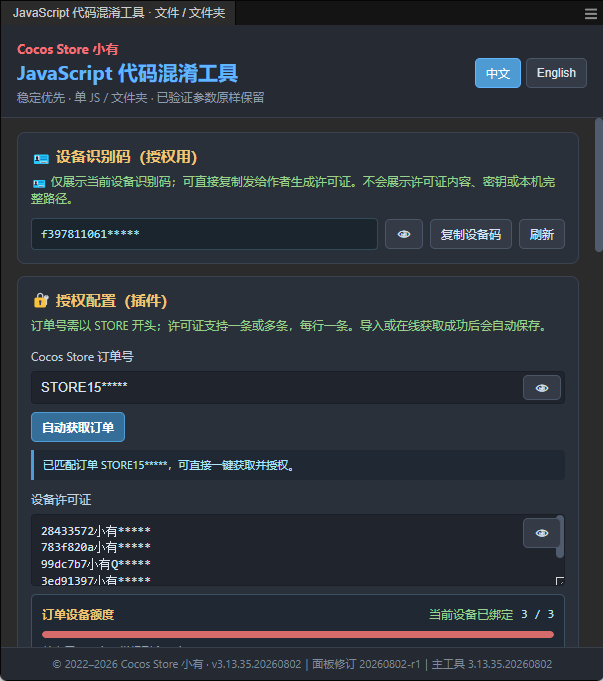Click the license line 28433572小有*****
The height and width of the screenshot is (681, 603).
[96, 531]
